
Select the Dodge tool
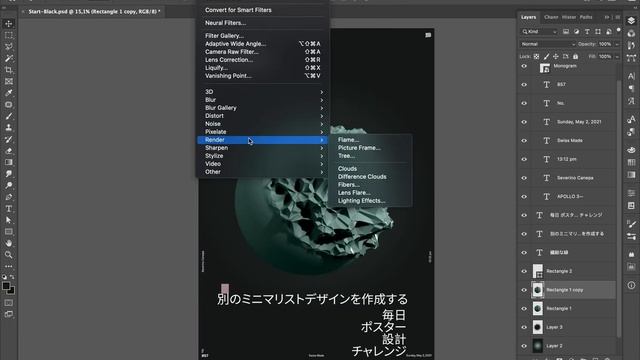9,185
